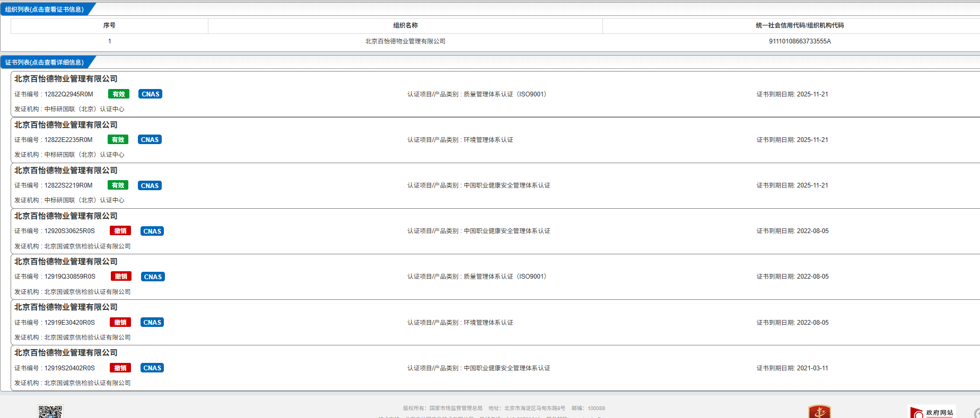Click the 中国职业健康安全管理体系认证 category for 12919S20402R0S

tap(507, 368)
